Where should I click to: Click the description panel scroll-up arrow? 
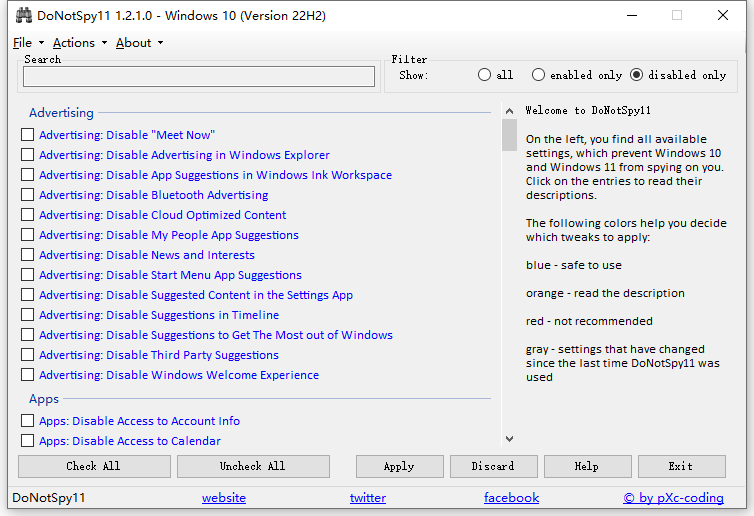(x=509, y=111)
